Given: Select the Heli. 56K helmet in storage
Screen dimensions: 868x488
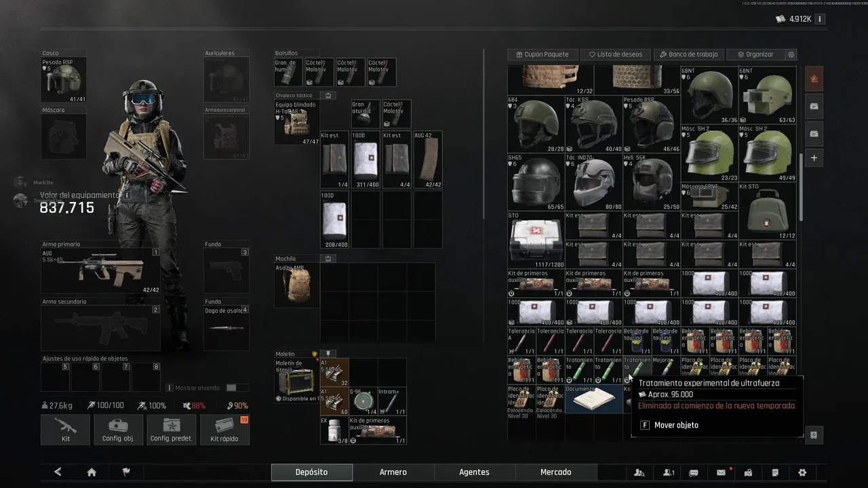Looking at the screenshot, I should click(652, 182).
